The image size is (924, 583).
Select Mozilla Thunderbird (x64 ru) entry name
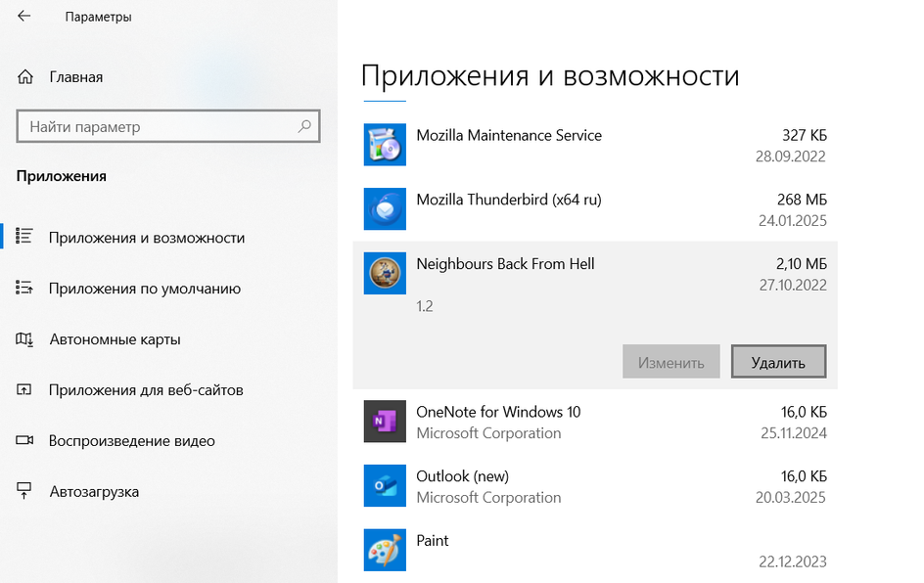tap(509, 200)
